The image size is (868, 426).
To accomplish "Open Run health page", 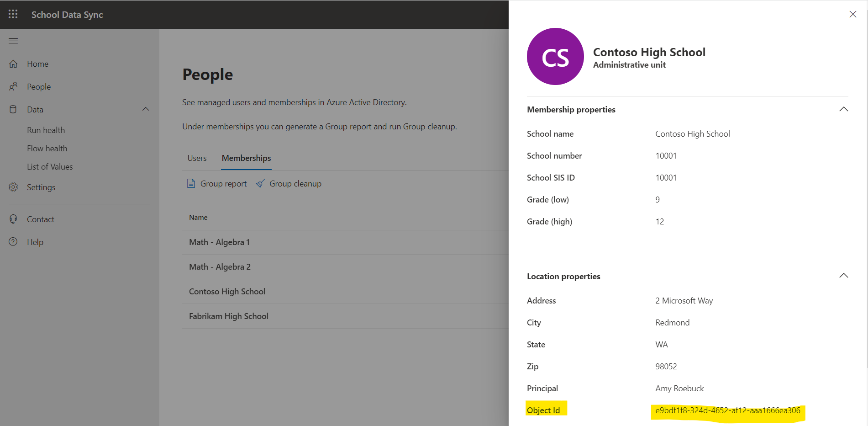I will (x=46, y=130).
